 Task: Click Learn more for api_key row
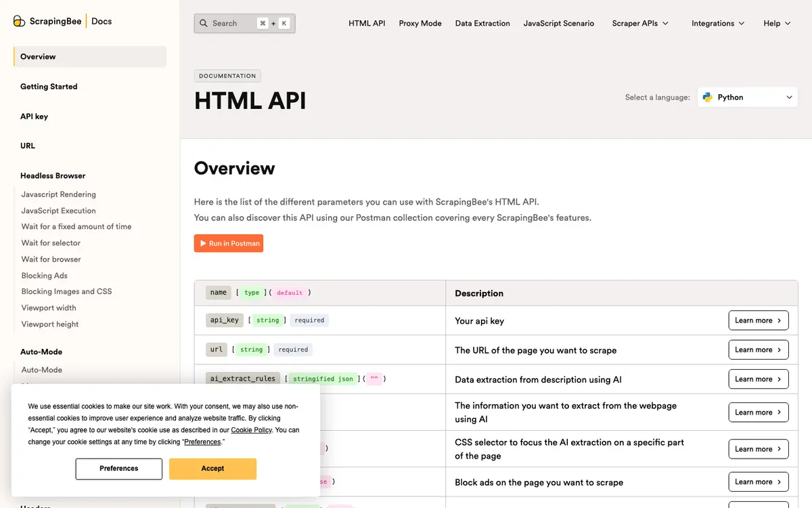[x=759, y=320]
